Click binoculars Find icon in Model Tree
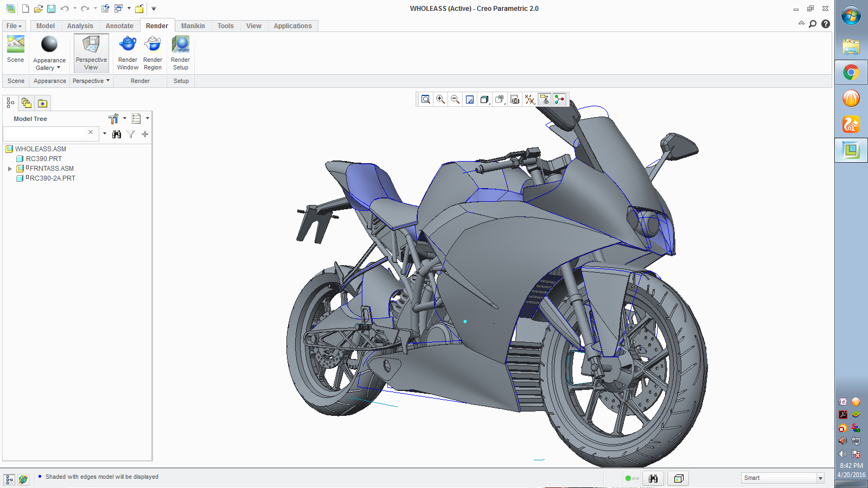Screen dimensions: 868x488 pyautogui.click(x=117, y=134)
